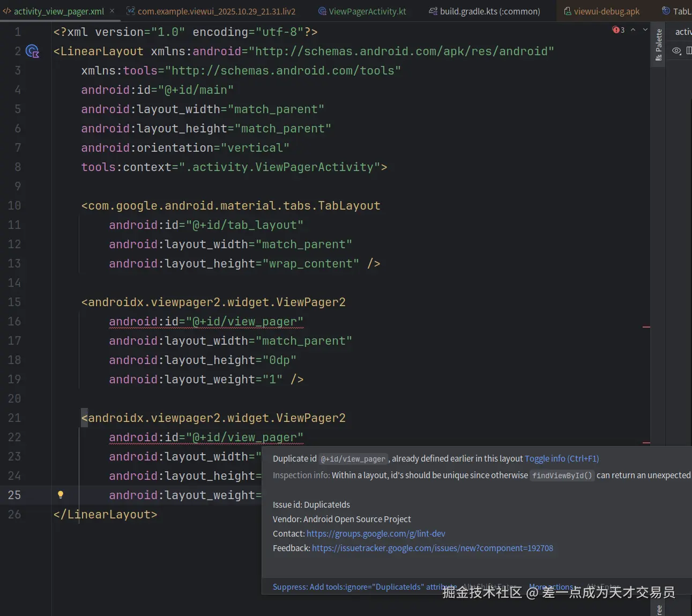Click the tools:context attribute line
This screenshot has width=692, height=616.
[234, 167]
